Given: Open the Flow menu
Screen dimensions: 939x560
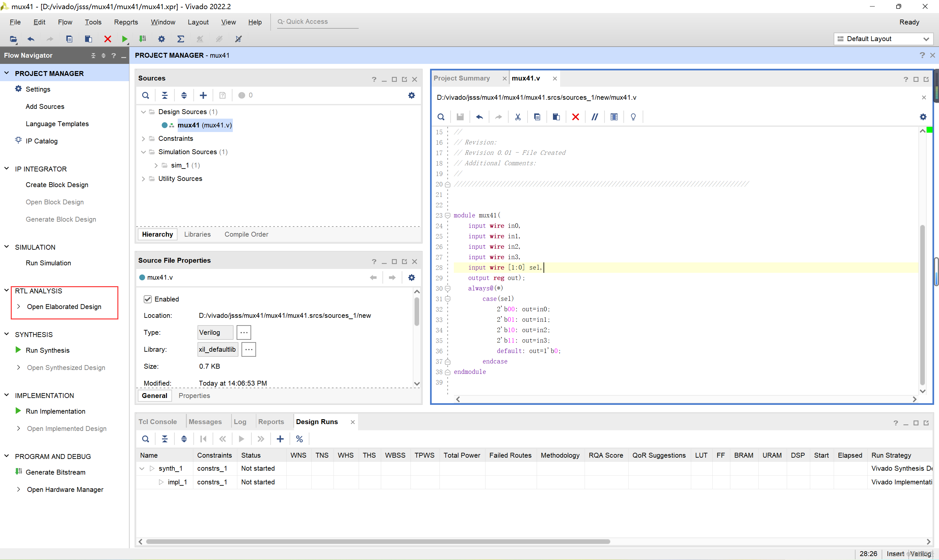Looking at the screenshot, I should coord(65,22).
